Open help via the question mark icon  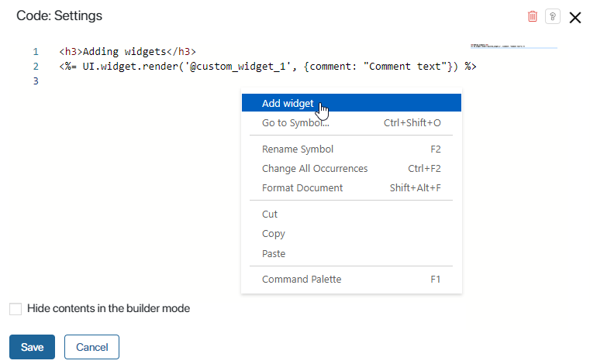click(552, 16)
